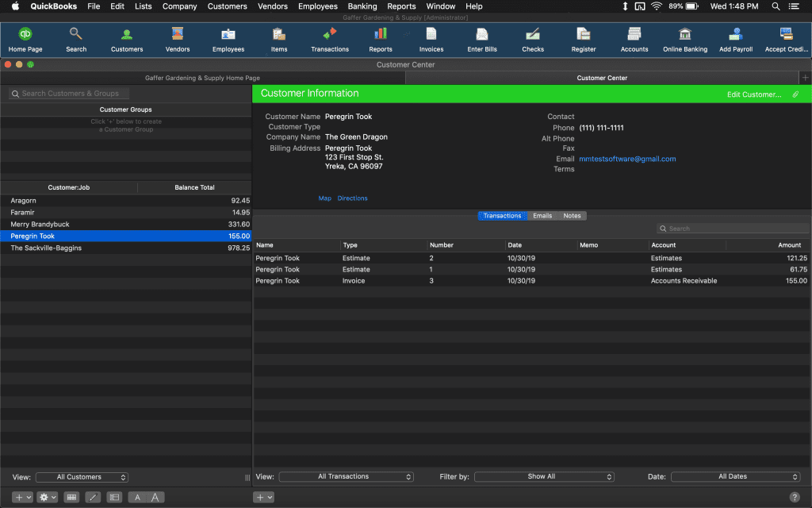Open the All Customers view dropdown

click(x=82, y=477)
